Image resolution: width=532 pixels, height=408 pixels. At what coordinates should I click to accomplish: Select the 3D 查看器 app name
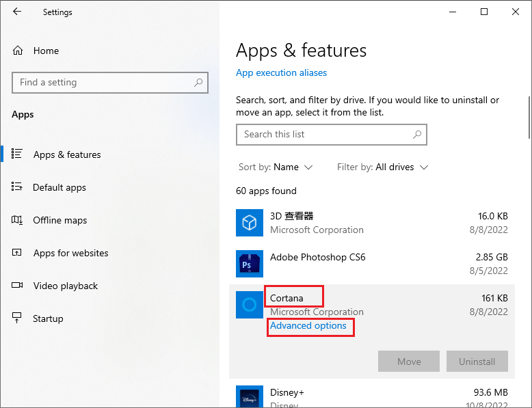pyautogui.click(x=291, y=216)
